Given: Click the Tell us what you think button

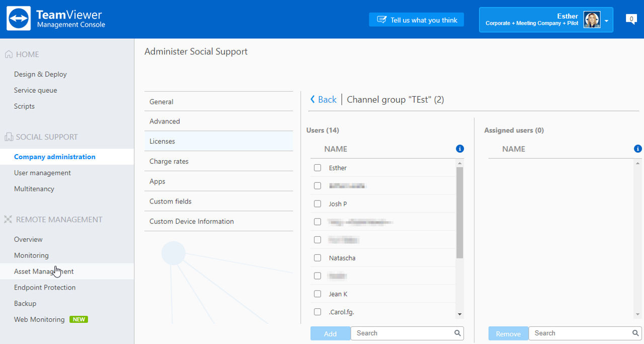Looking at the screenshot, I should [416, 20].
